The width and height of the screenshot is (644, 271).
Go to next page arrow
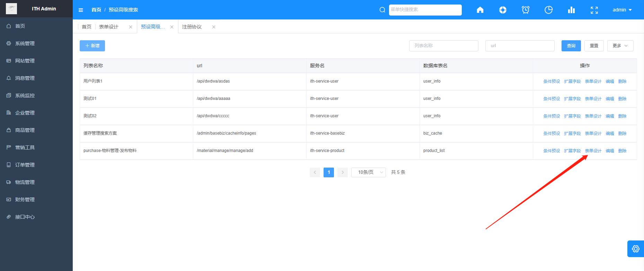click(343, 172)
